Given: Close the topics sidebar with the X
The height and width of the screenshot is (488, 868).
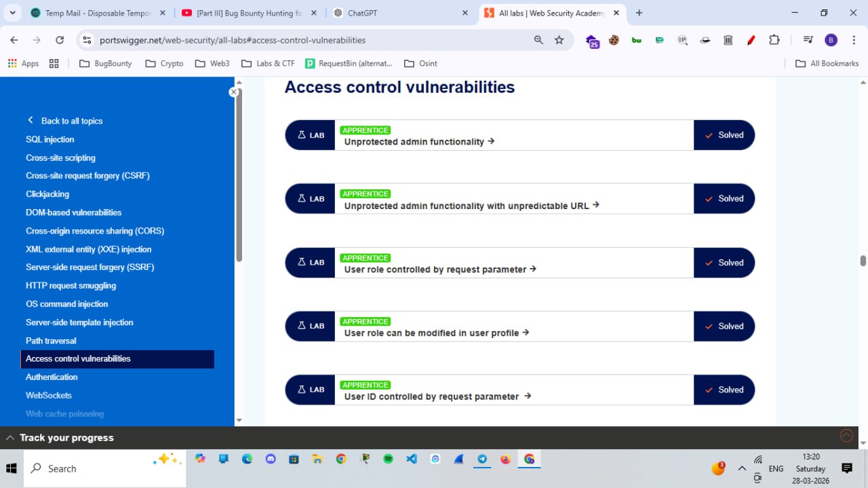Looking at the screenshot, I should [x=234, y=92].
